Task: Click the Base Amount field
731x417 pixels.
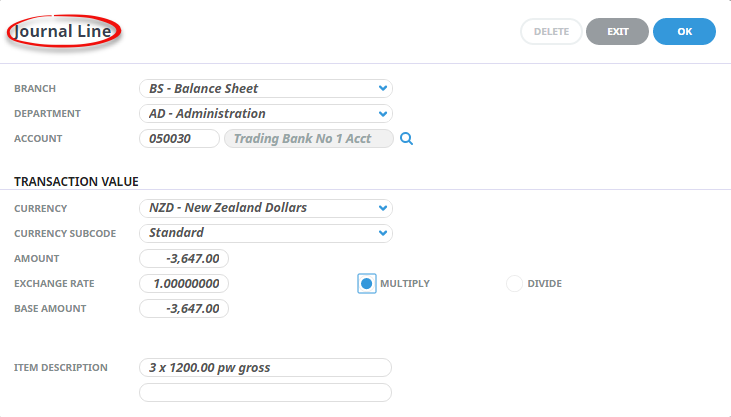Action: click(x=184, y=308)
